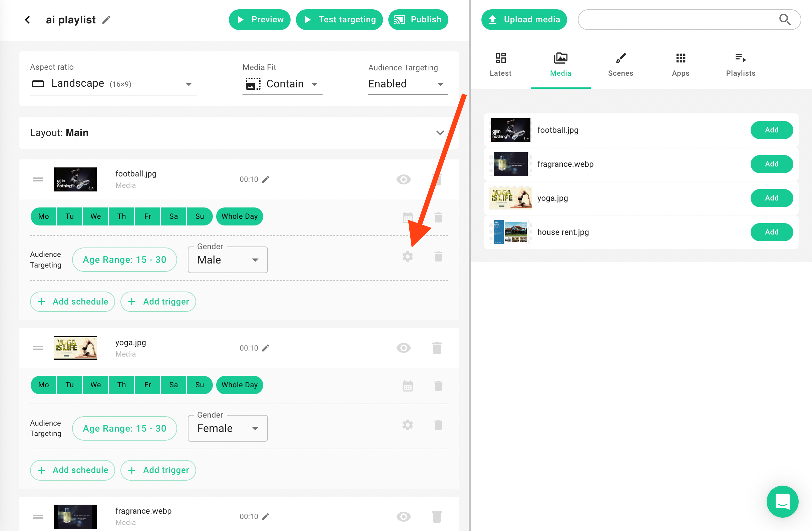This screenshot has width=812, height=531.
Task: Open calendar icon on yoga.jpg schedule
Action: [x=407, y=386]
